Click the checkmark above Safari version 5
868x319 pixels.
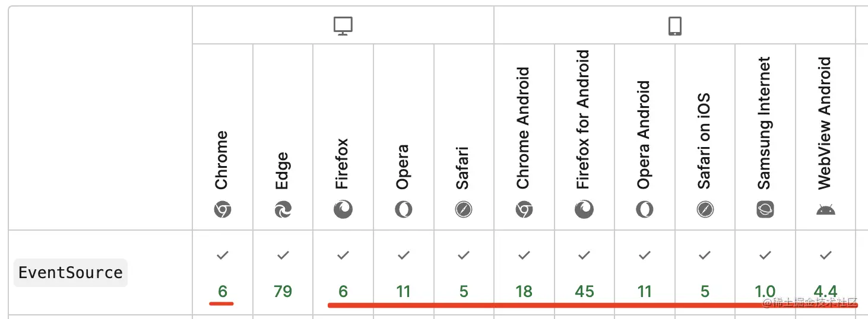(464, 256)
